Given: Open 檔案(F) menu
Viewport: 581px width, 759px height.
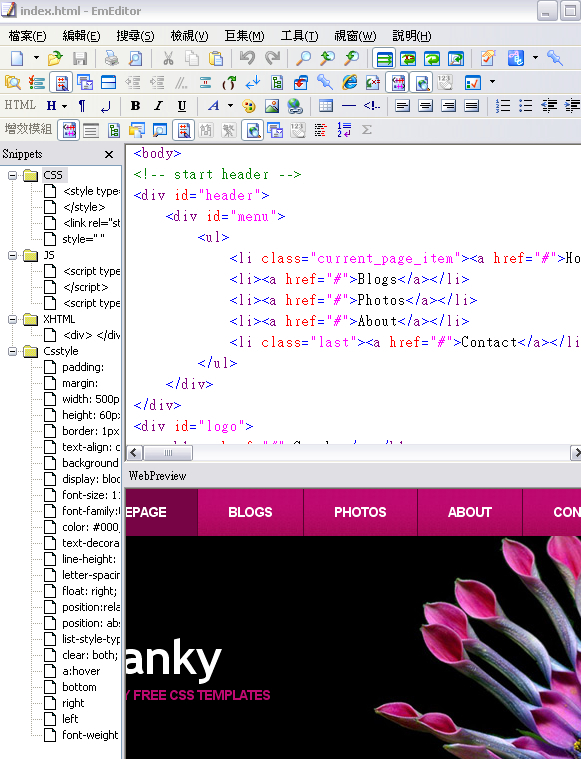Looking at the screenshot, I should [x=27, y=36].
